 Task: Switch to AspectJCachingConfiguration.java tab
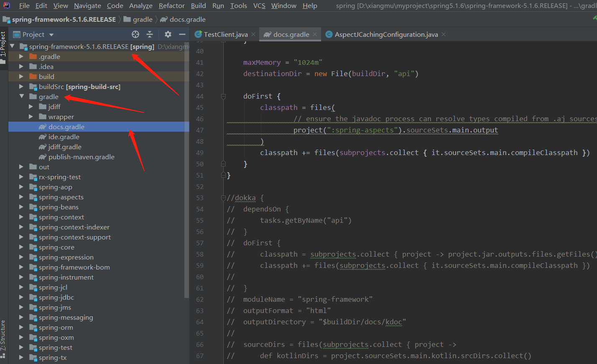[386, 34]
